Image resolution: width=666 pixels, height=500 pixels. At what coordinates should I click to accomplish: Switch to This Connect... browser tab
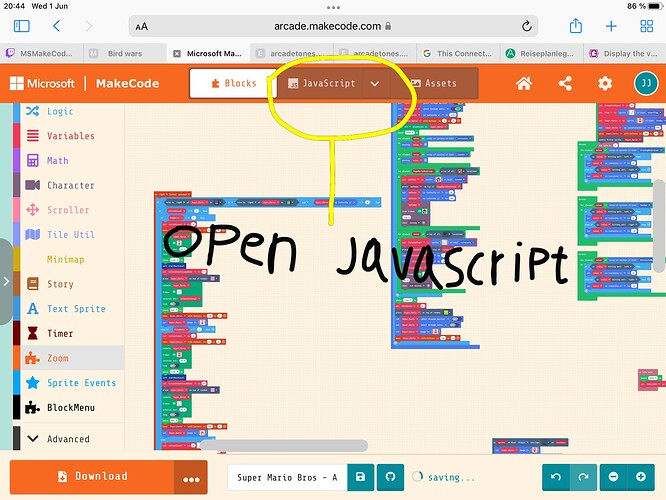(458, 54)
